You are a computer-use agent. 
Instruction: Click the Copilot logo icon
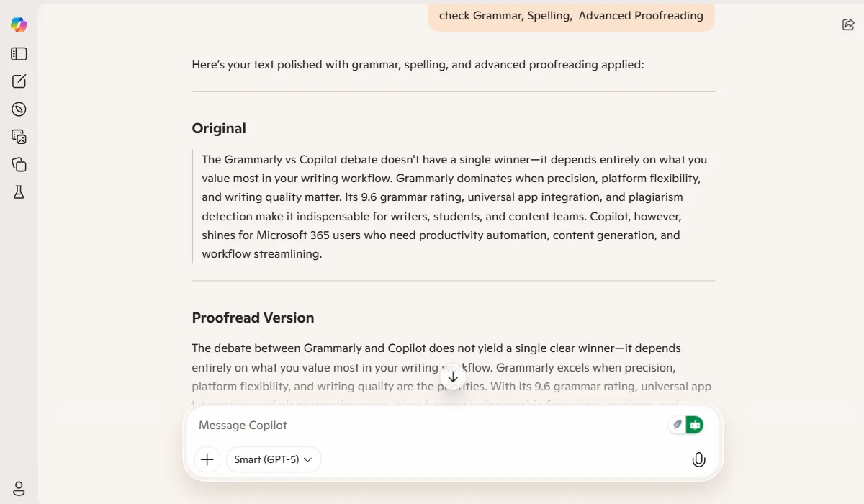(x=19, y=25)
